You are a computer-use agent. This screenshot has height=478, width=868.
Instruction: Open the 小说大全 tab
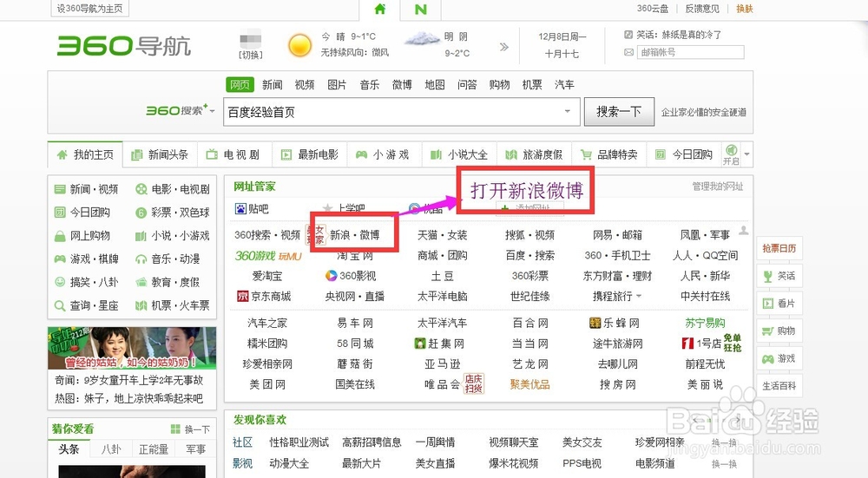[x=459, y=155]
